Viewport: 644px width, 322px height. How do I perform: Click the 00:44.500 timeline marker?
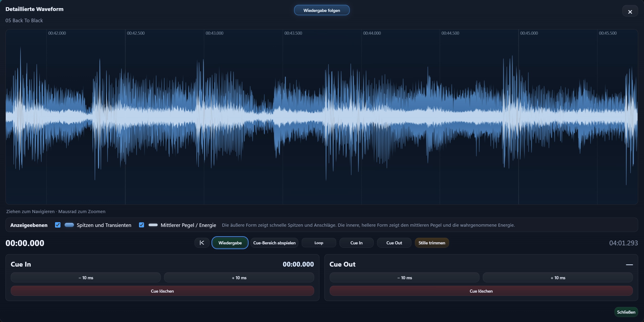[450, 33]
